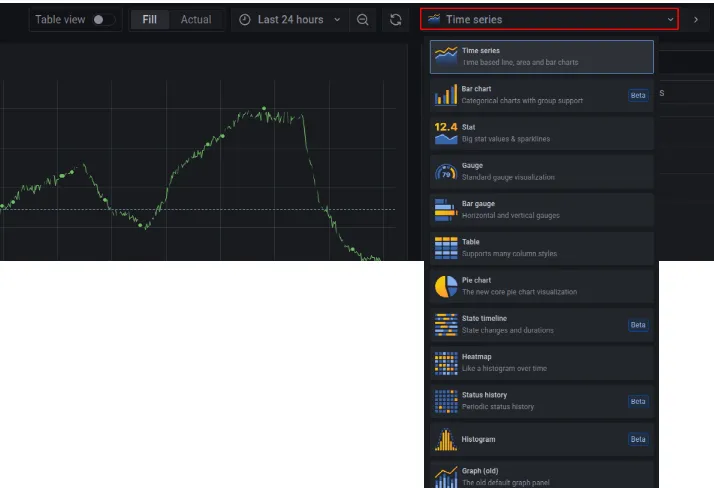Choose the Histogram visualization option
Screen dimensions: 714x488
(x=541, y=439)
